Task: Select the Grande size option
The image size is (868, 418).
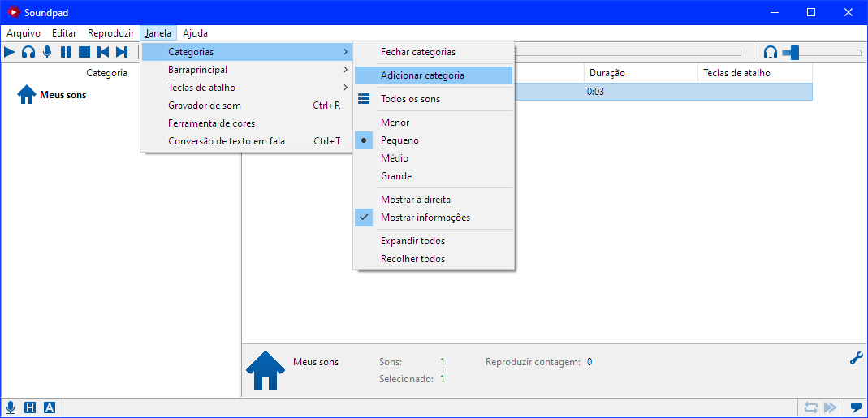Action: pos(396,176)
